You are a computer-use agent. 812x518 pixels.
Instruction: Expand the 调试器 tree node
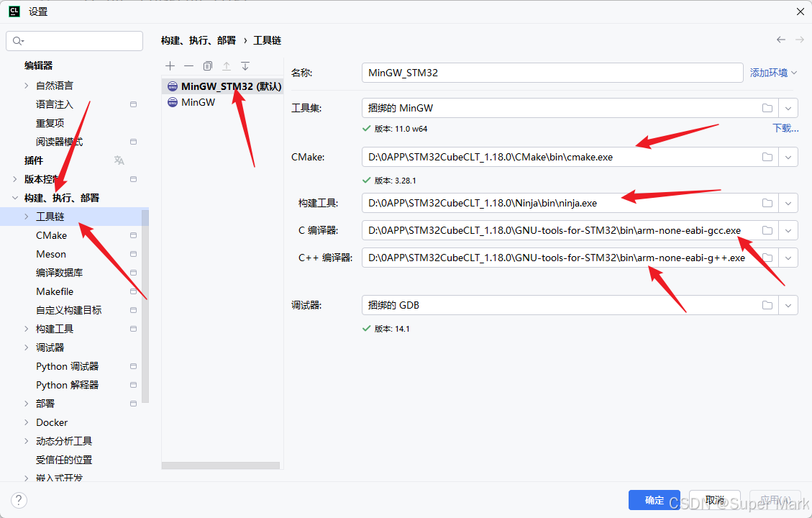coord(27,347)
